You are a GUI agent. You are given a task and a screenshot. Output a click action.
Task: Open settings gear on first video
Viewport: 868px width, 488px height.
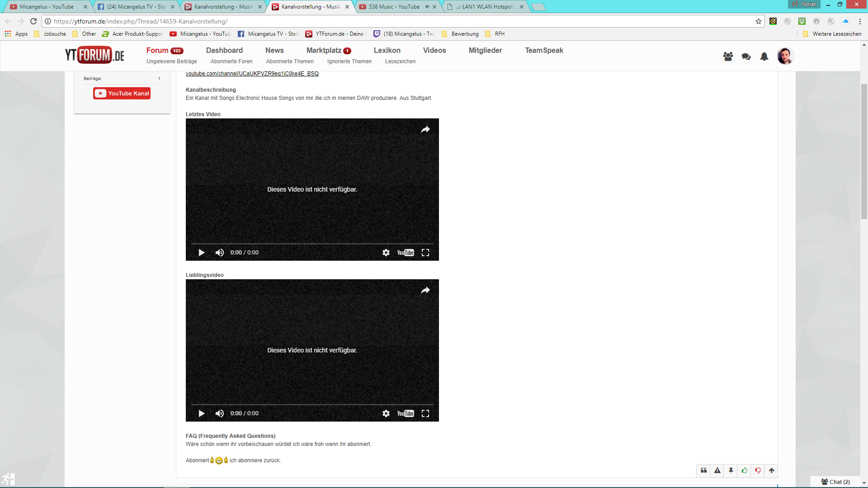coord(386,253)
